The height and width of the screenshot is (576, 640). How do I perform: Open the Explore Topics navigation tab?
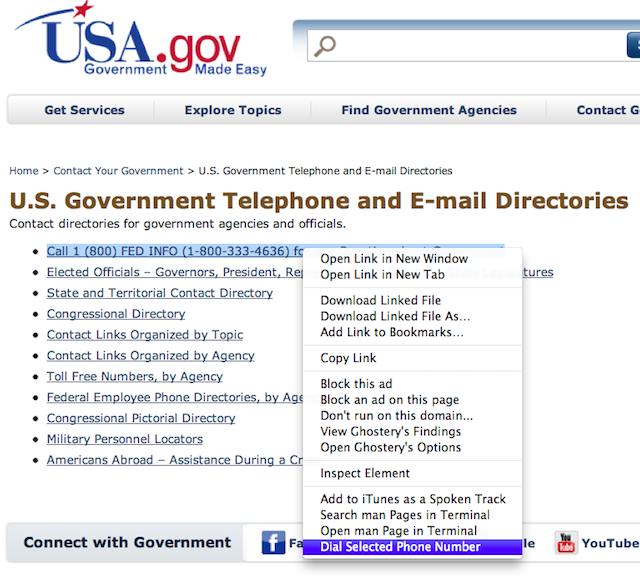coord(233,110)
